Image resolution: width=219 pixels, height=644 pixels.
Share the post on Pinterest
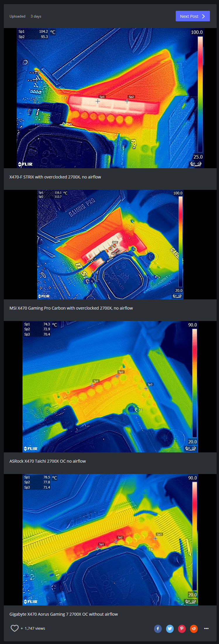coord(182,629)
